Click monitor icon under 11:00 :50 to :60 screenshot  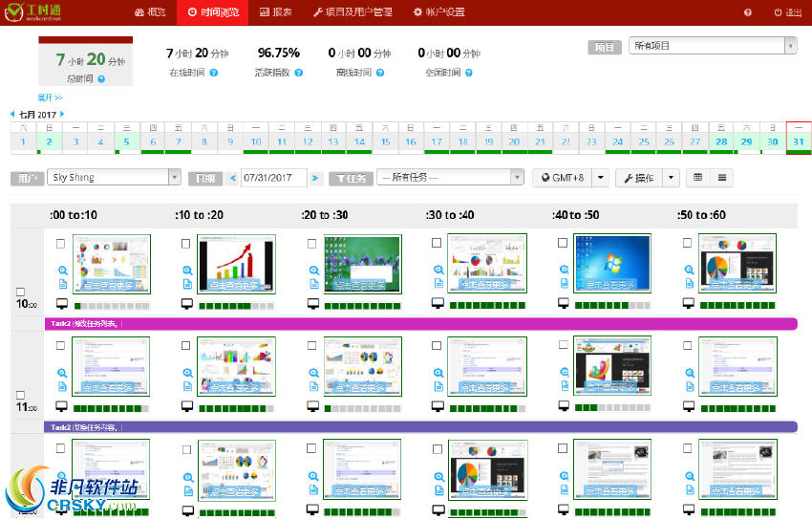pos(689,406)
